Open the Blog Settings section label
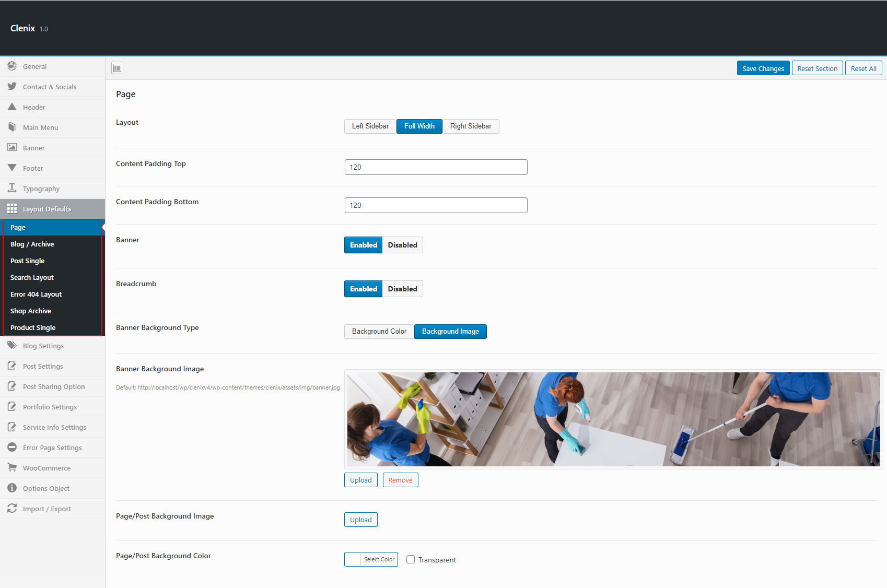887x588 pixels. 43,346
